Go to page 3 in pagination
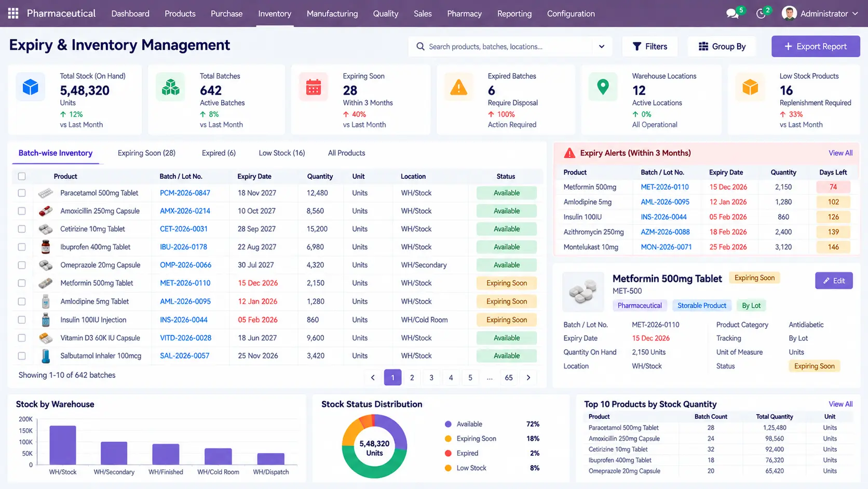Screen dimensions: 868x489 coord(431,378)
